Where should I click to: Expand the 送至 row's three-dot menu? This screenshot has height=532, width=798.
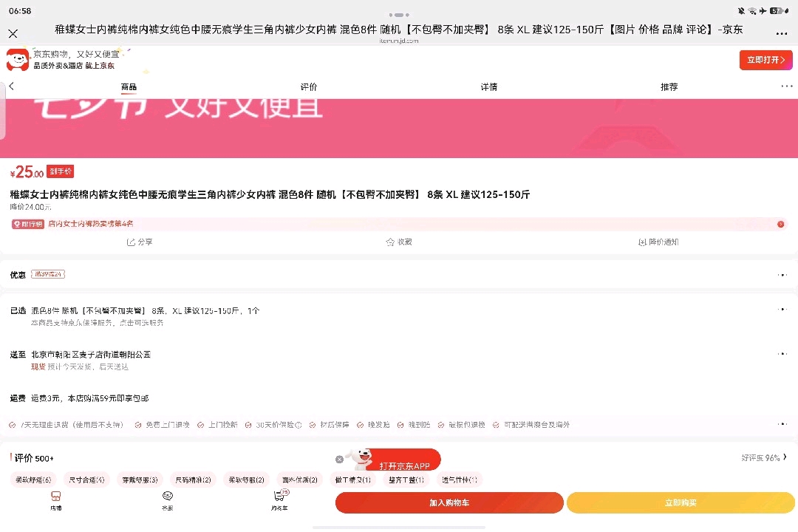(782, 353)
